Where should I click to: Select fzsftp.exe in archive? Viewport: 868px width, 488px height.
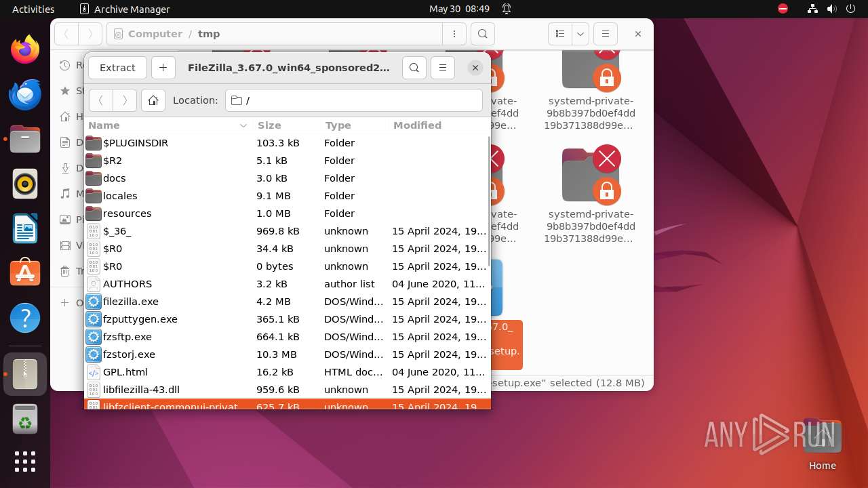286,337
